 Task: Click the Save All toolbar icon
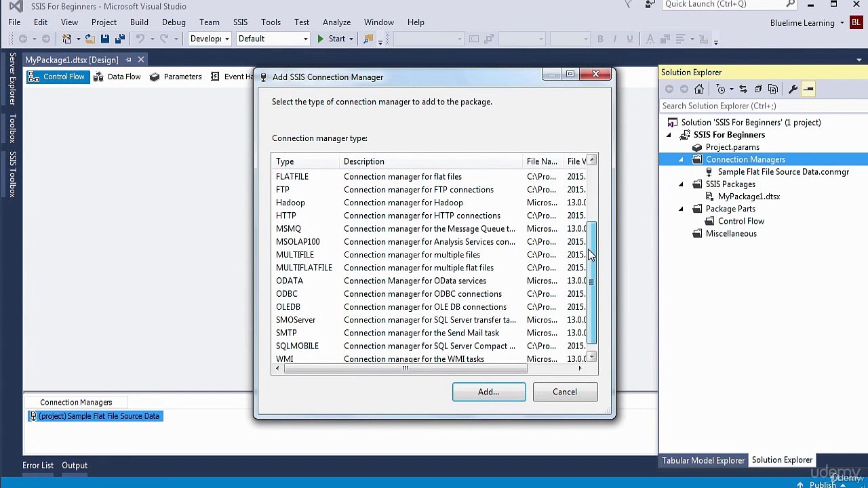click(x=120, y=39)
